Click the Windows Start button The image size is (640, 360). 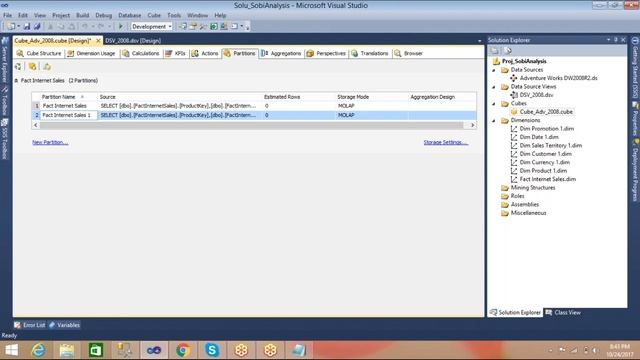click(11, 350)
